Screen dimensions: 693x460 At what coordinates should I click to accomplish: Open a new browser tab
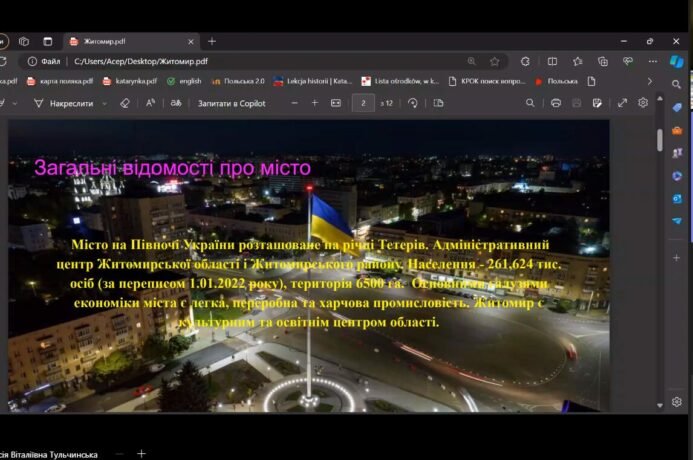[211, 41]
